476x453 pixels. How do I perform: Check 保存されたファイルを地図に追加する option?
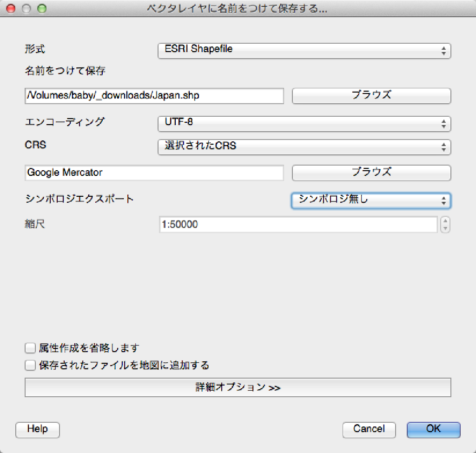click(x=30, y=365)
